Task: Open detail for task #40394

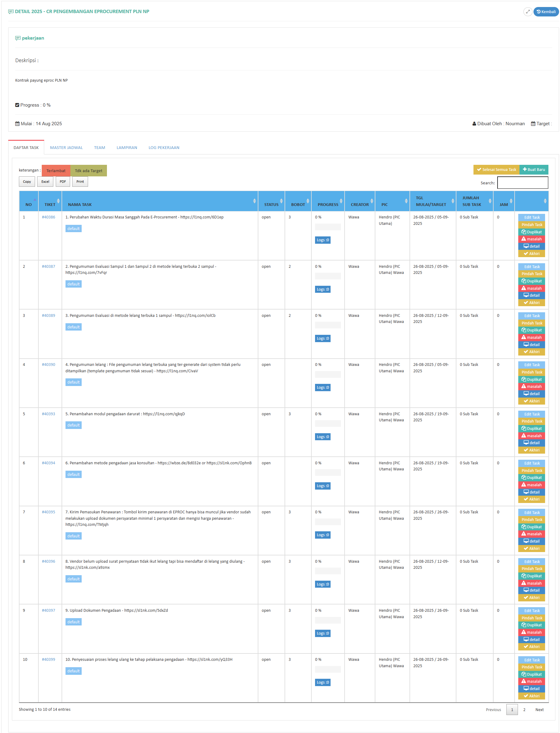Action: [532, 492]
